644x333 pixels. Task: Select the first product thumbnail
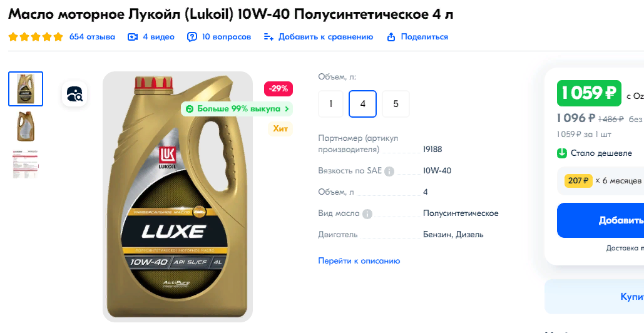[x=26, y=89]
